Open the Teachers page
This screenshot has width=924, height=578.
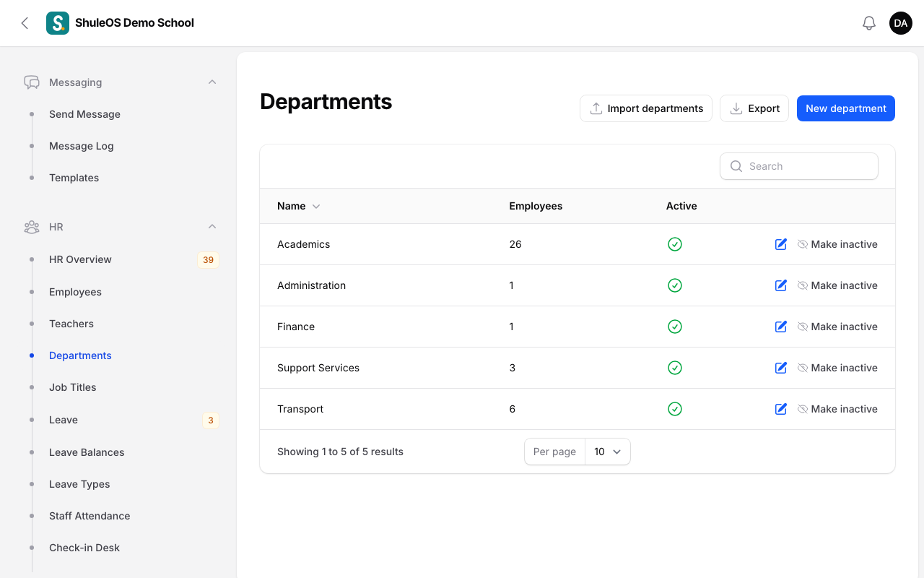point(71,324)
